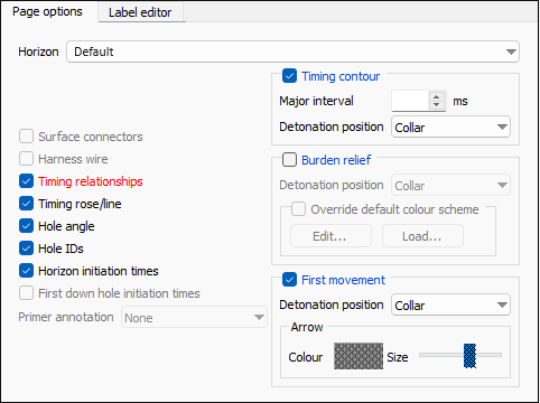Click the Arrow Size slider handle
540x403 pixels.
click(470, 355)
